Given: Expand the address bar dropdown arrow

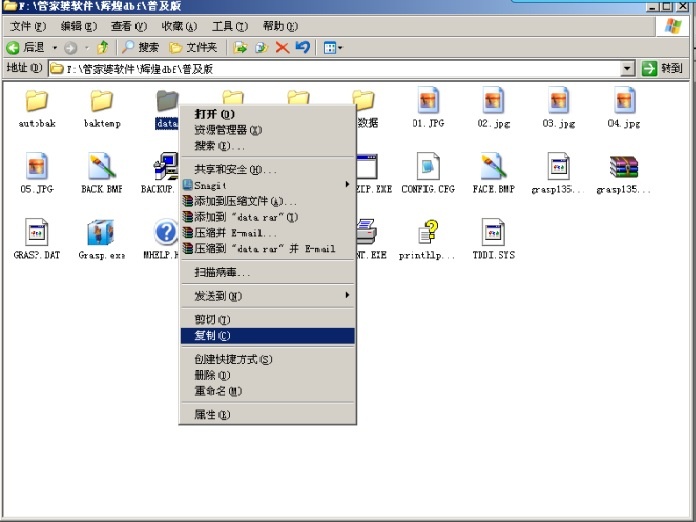Looking at the screenshot, I should click(628, 68).
